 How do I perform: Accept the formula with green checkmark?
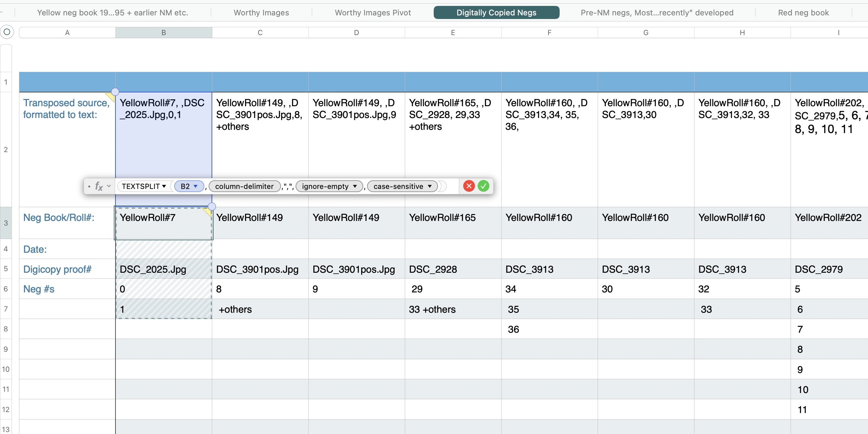coord(483,186)
